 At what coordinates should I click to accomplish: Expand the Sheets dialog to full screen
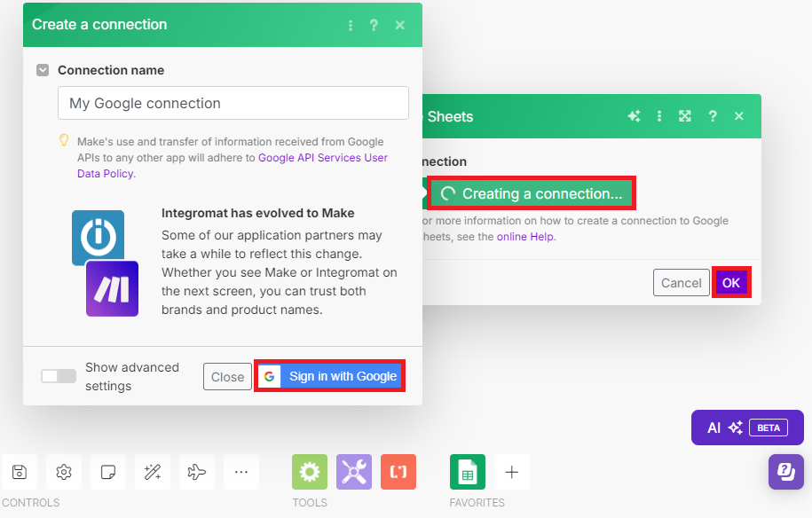[685, 116]
